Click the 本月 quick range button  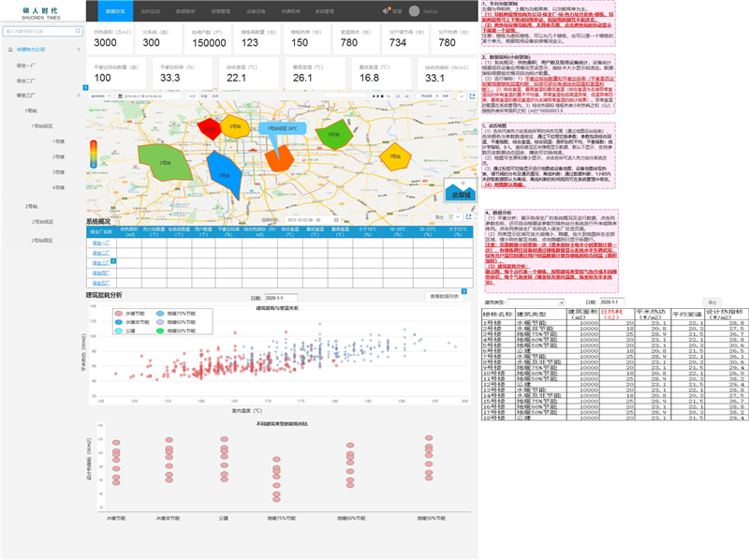click(215, 96)
